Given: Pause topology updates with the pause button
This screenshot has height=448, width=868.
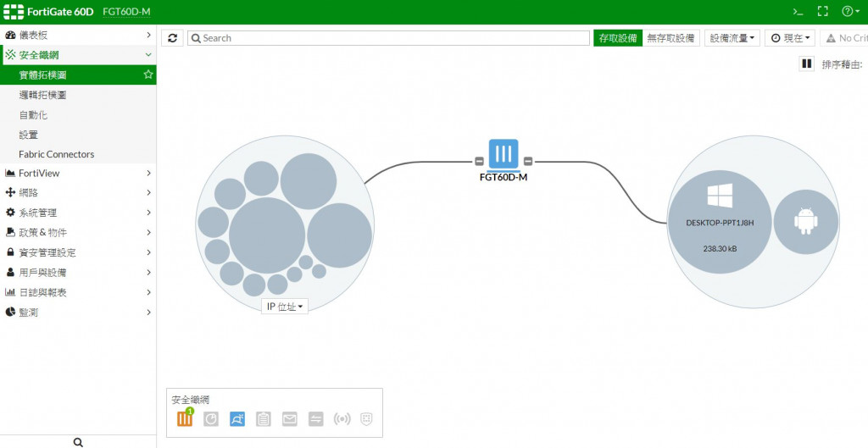Looking at the screenshot, I should tap(807, 64).
